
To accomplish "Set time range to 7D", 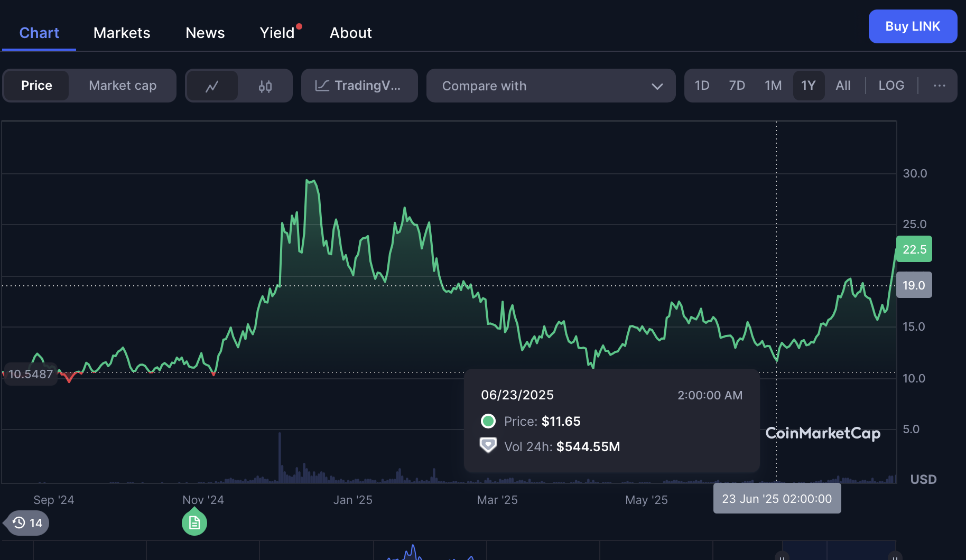I will click(x=737, y=86).
